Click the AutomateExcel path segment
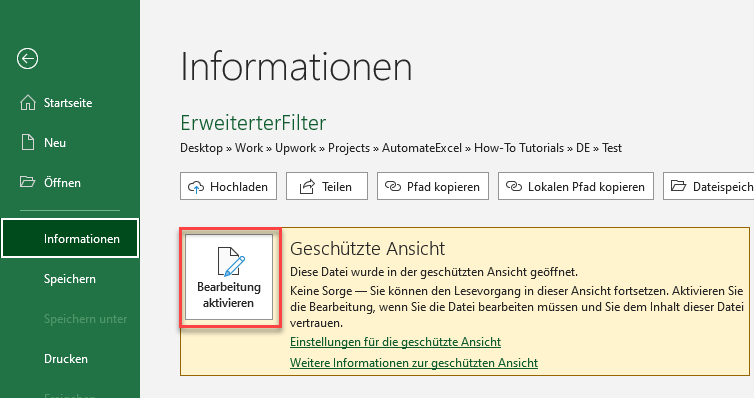754x398 pixels. (422, 148)
